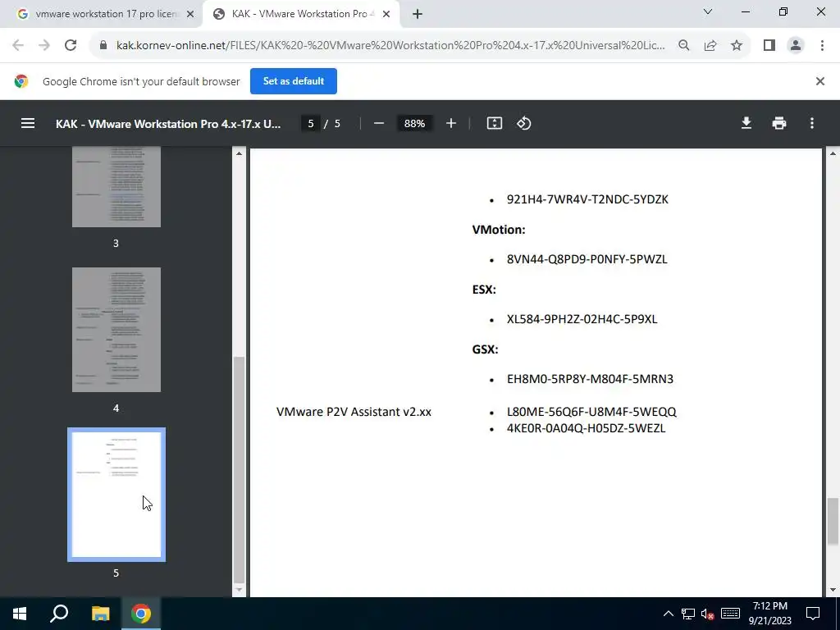Image resolution: width=840 pixels, height=630 pixels.
Task: Go forward in browser history
Action: click(44, 46)
